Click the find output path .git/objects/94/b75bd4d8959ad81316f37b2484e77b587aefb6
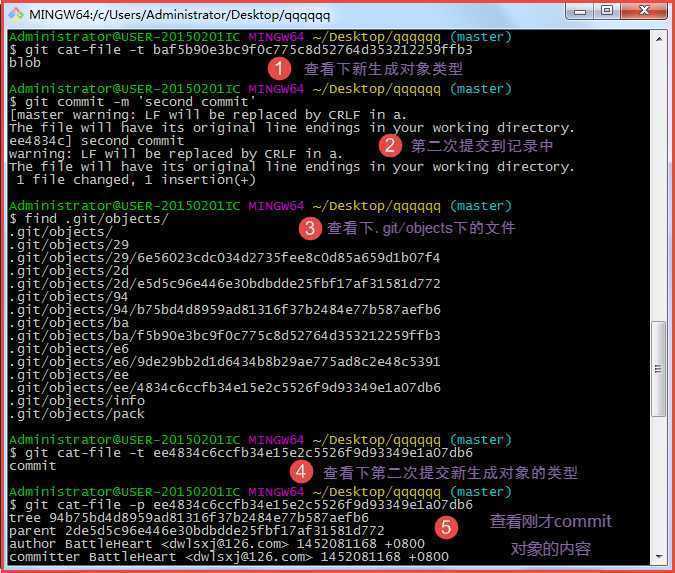Screen dimensions: 675x573 pyautogui.click(x=224, y=310)
